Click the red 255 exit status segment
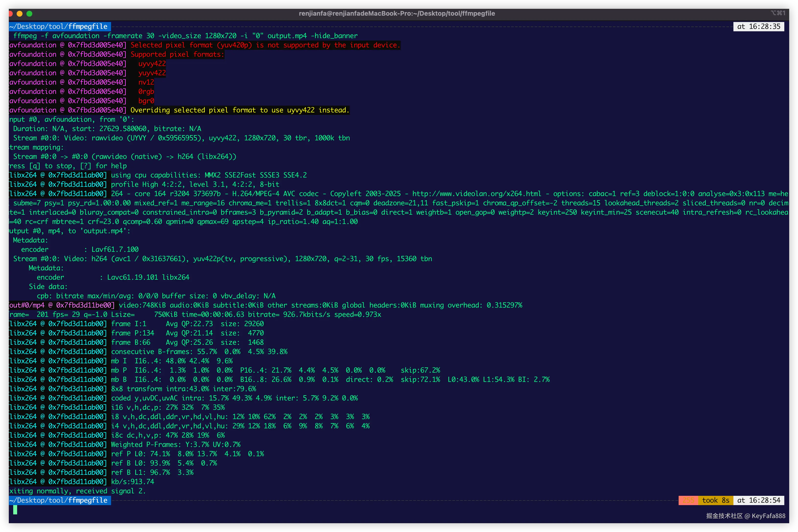798x532 pixels. [688, 500]
